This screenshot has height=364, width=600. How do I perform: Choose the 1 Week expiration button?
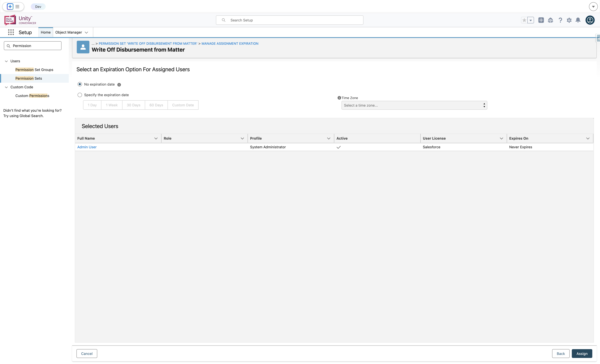tap(112, 105)
